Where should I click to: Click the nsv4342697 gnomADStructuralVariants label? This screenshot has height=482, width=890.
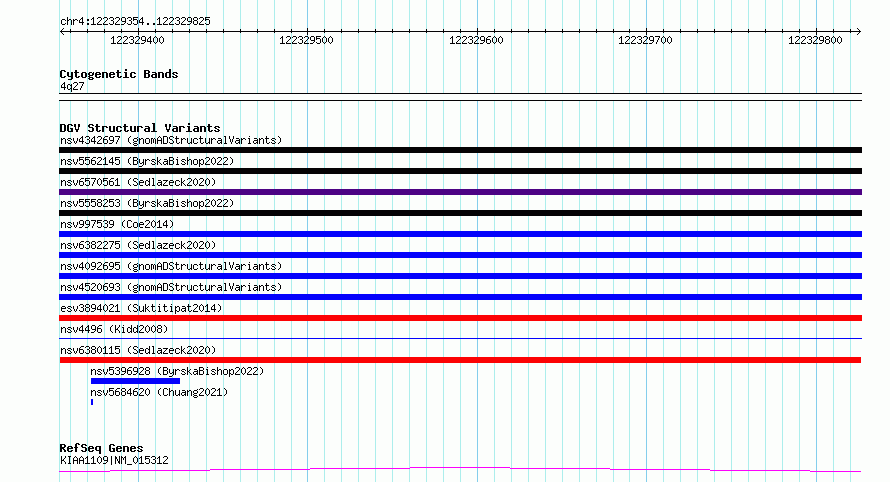171,140
